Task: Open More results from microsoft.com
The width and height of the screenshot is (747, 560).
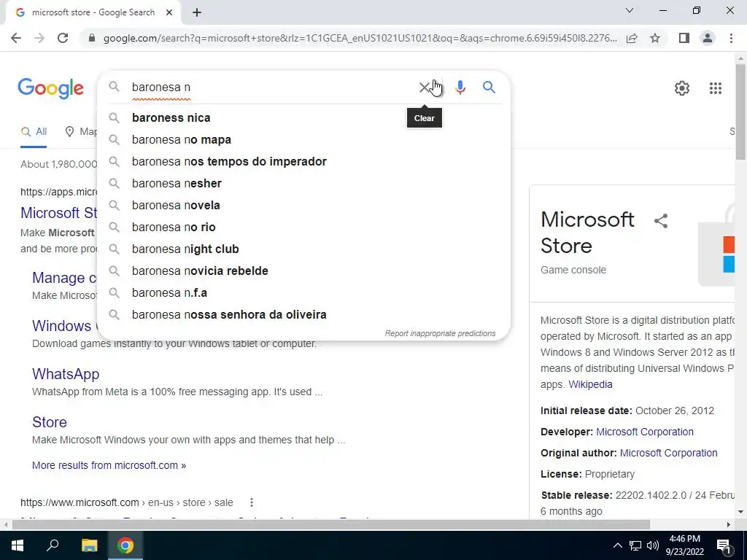Action: pos(109,465)
